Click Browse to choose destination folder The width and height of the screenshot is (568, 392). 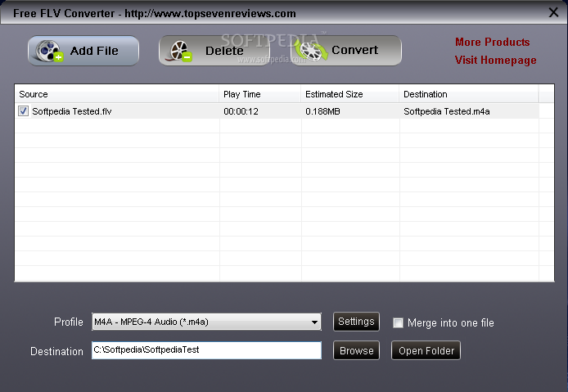tap(356, 350)
